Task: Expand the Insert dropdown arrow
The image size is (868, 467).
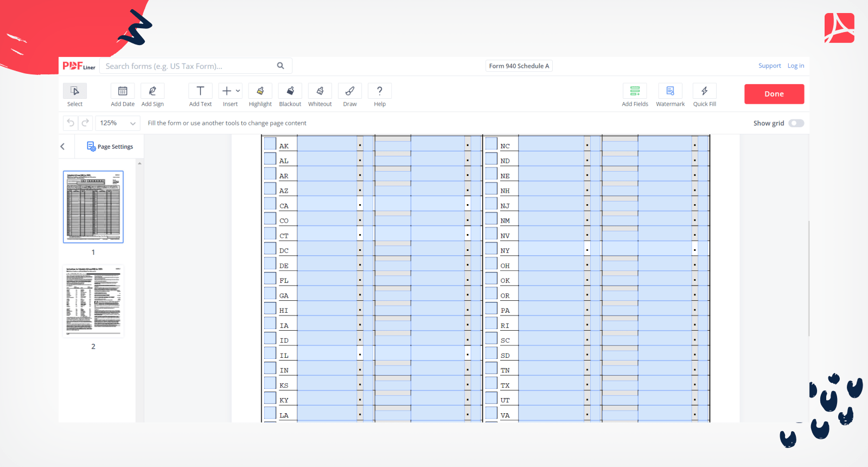Action: (x=238, y=91)
